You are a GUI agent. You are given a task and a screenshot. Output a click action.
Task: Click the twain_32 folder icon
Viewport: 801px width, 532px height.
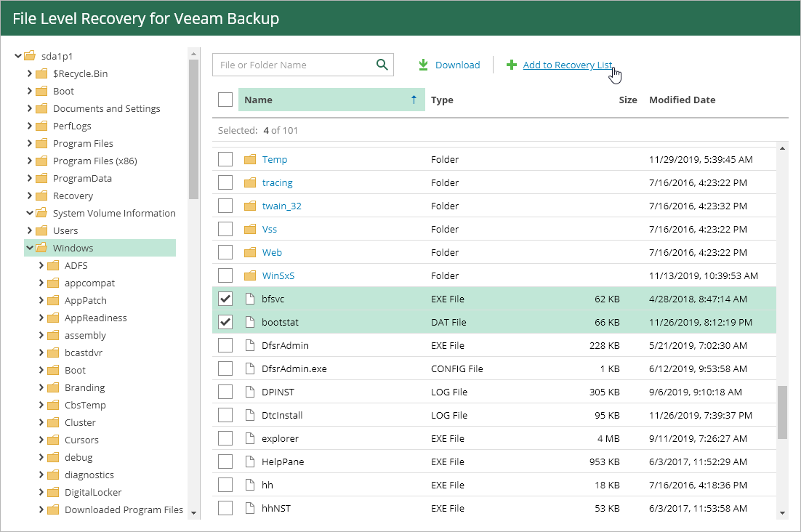(x=250, y=206)
